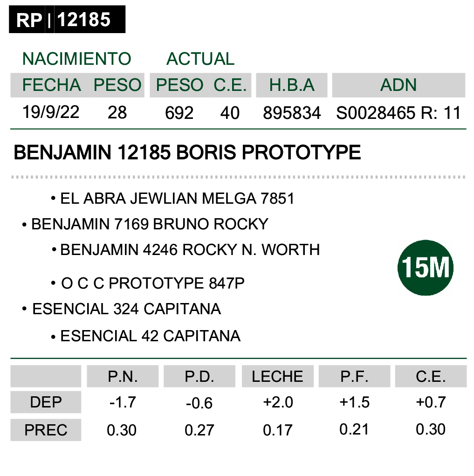Select BENJAMIN 4246 ROCKY N. WORTH entry
This screenshot has width=474, height=476.
[x=190, y=250]
